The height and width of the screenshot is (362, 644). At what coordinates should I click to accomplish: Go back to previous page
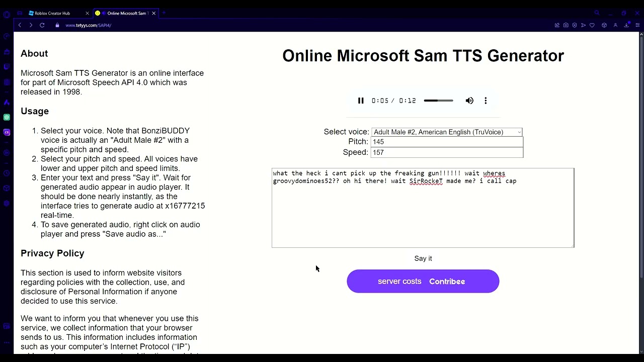[20, 25]
